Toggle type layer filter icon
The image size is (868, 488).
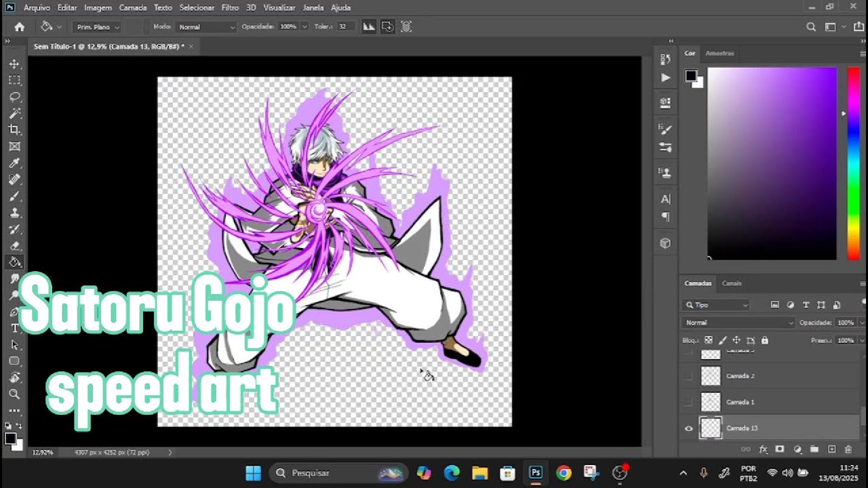[806, 305]
